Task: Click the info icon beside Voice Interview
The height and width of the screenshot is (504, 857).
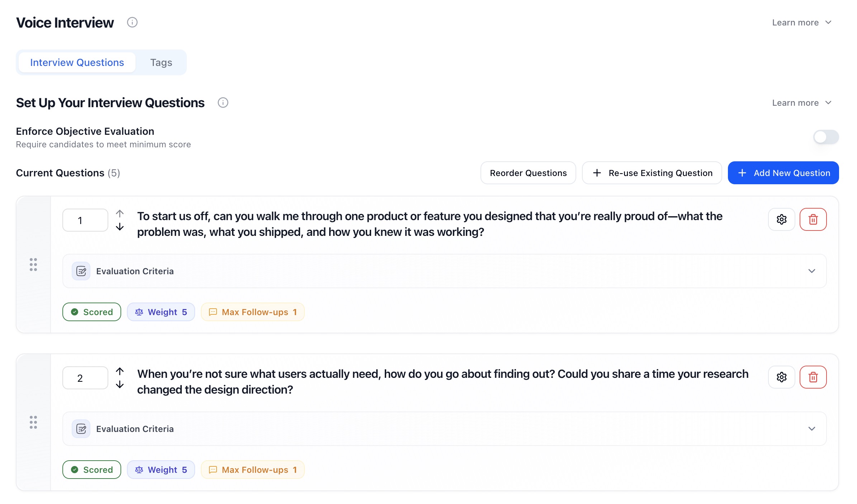Action: 132,23
